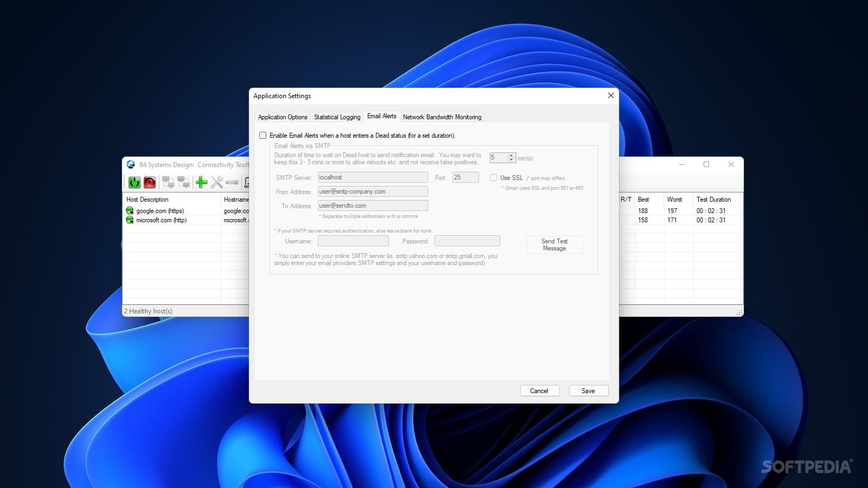Click the Save button
The height and width of the screenshot is (488, 868).
(589, 391)
